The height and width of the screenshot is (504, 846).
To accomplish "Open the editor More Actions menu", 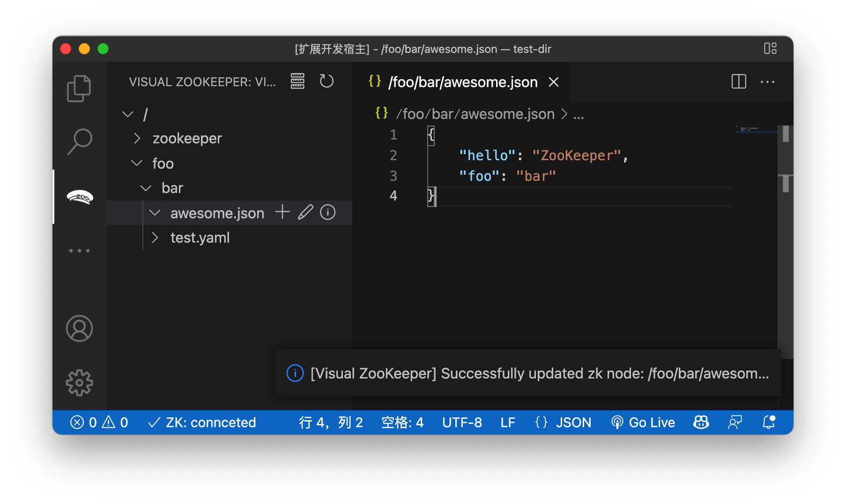I will click(x=767, y=82).
